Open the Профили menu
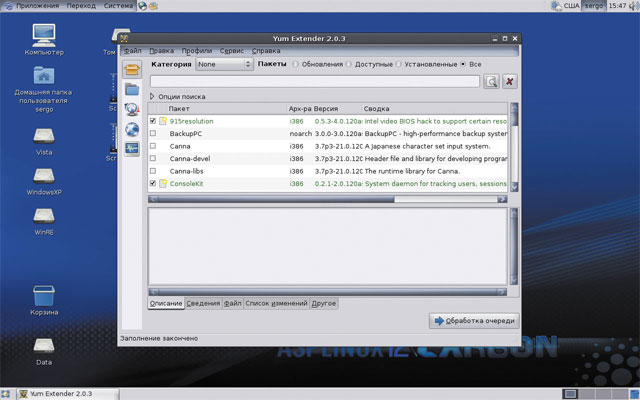The image size is (640, 400). coord(197,51)
